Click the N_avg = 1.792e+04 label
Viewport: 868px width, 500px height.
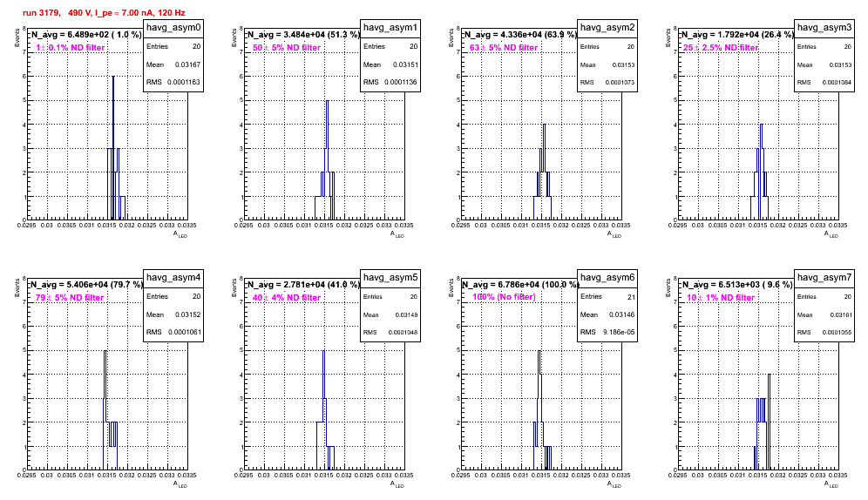click(737, 34)
